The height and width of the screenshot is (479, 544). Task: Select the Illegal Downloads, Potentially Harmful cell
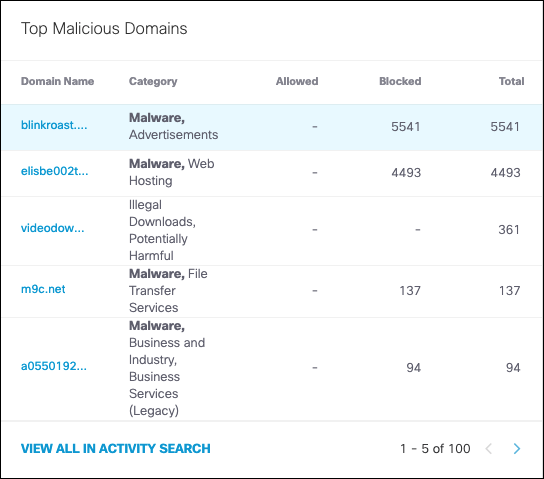(x=162, y=230)
